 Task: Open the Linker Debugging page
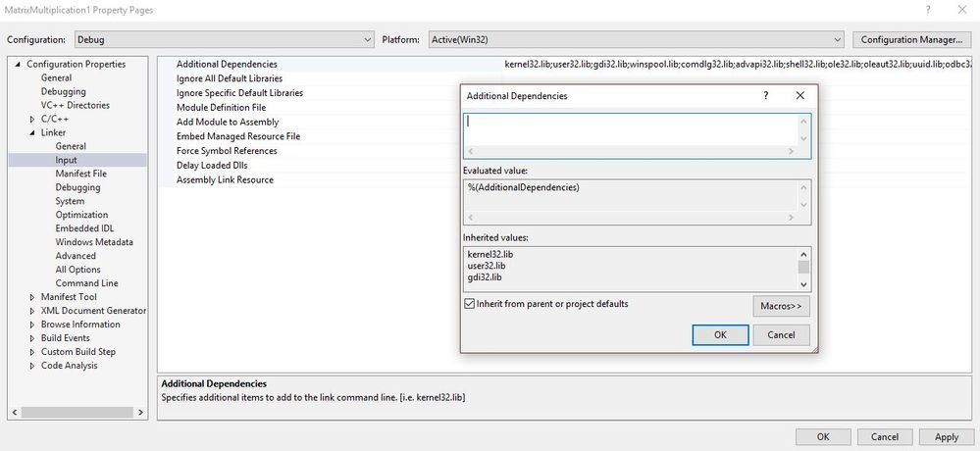click(x=77, y=187)
